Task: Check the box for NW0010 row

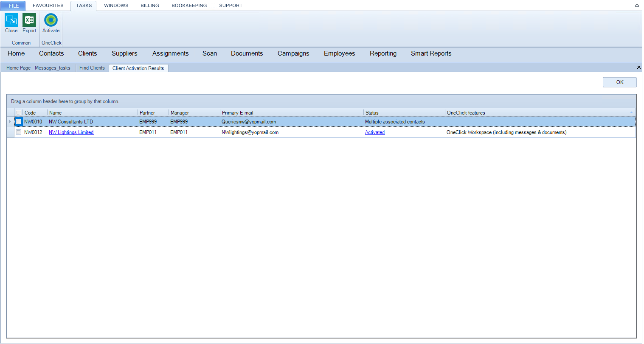Action: tap(19, 122)
